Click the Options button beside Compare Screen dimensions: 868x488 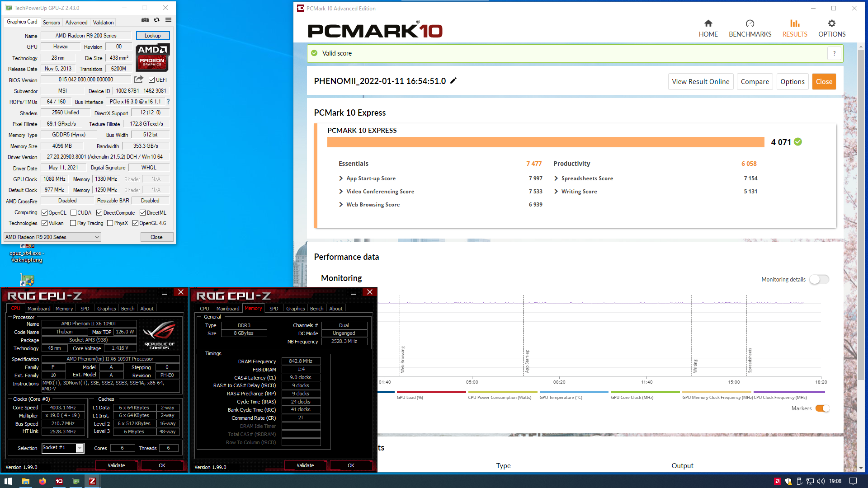click(793, 82)
